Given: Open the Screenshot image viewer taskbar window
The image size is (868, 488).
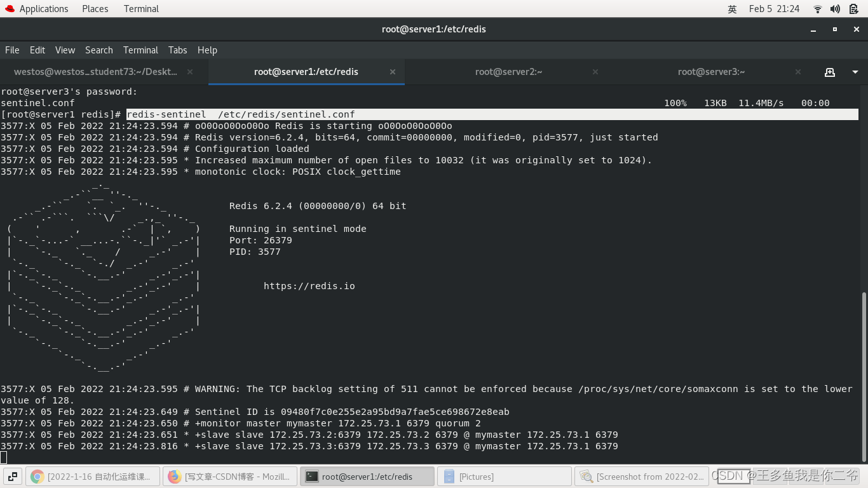Looking at the screenshot, I should click(641, 477).
